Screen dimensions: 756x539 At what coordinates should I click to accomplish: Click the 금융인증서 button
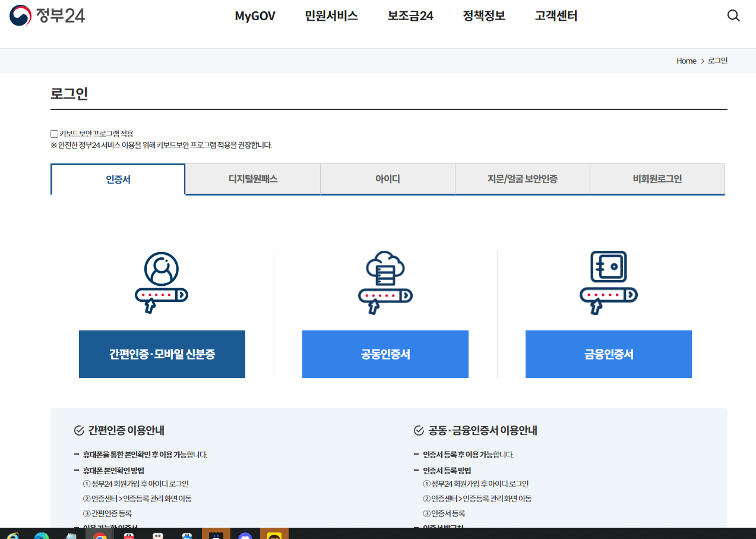tap(609, 354)
